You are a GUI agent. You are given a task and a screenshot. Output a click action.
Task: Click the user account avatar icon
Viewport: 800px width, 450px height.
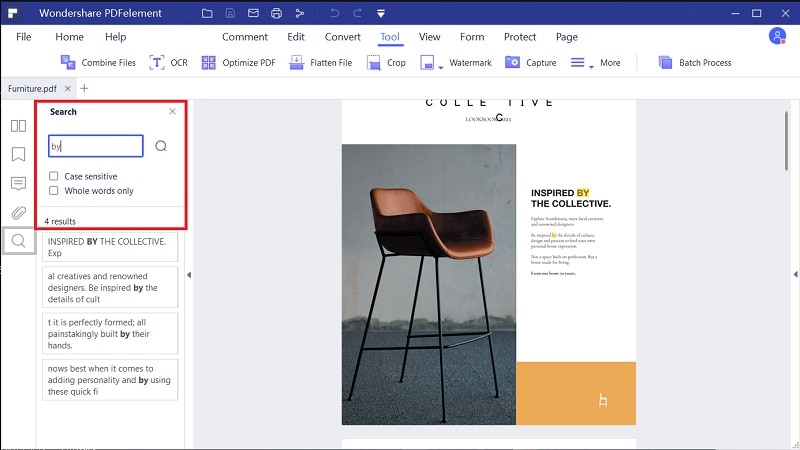[x=777, y=36]
